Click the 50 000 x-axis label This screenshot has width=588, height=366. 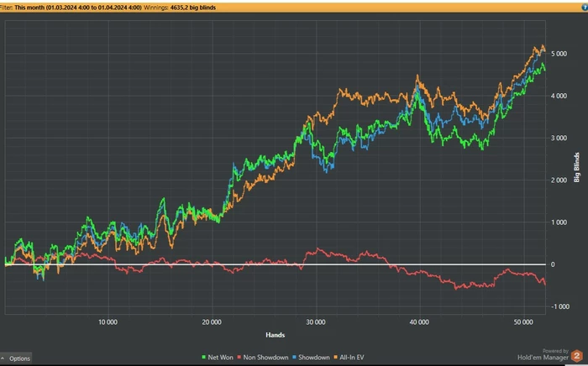523,322
